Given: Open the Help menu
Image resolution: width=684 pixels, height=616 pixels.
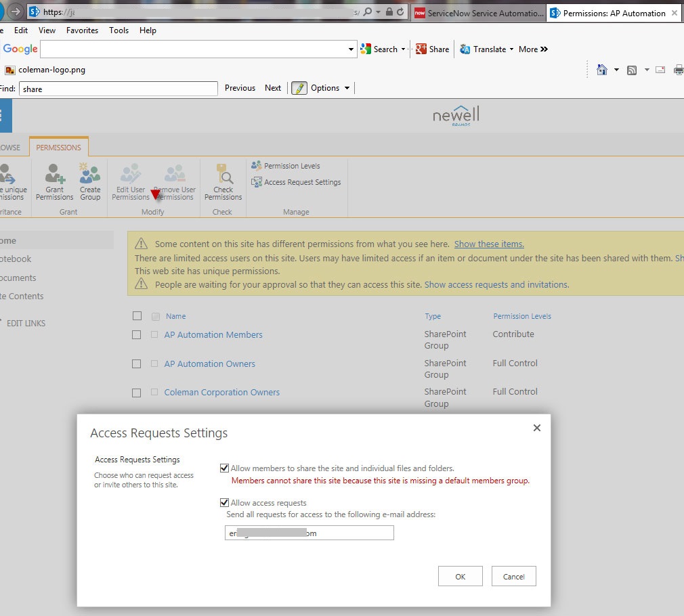Looking at the screenshot, I should [148, 30].
